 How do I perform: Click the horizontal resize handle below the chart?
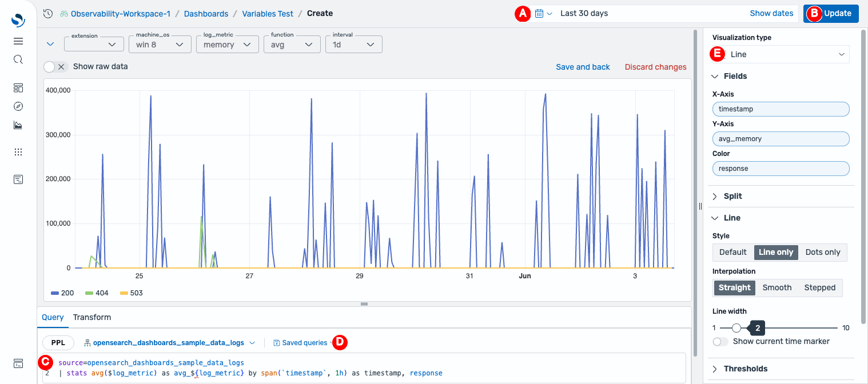364,304
